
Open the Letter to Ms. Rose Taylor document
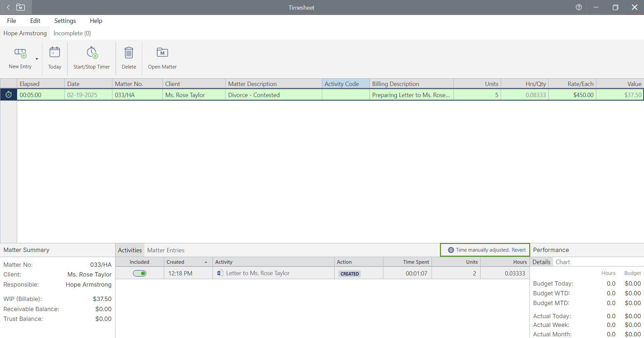pyautogui.click(x=257, y=273)
